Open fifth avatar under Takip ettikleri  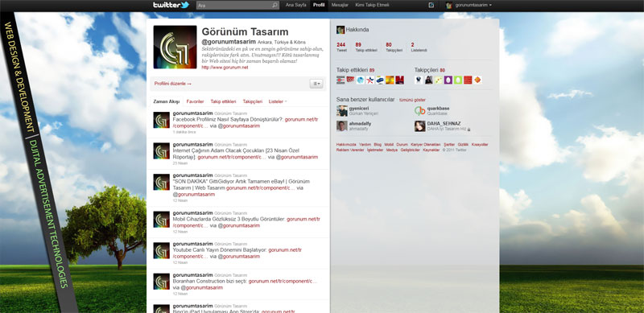[380, 80]
